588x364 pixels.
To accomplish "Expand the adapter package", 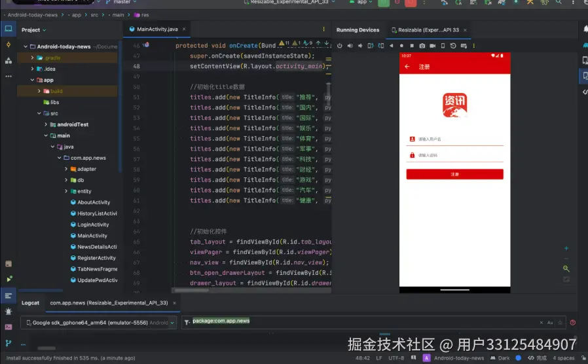I will pyautogui.click(x=66, y=169).
